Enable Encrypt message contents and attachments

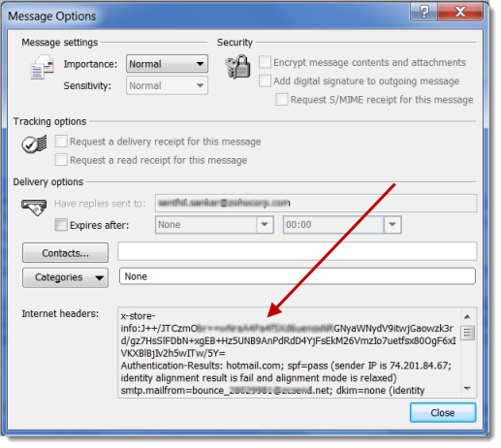(x=265, y=62)
